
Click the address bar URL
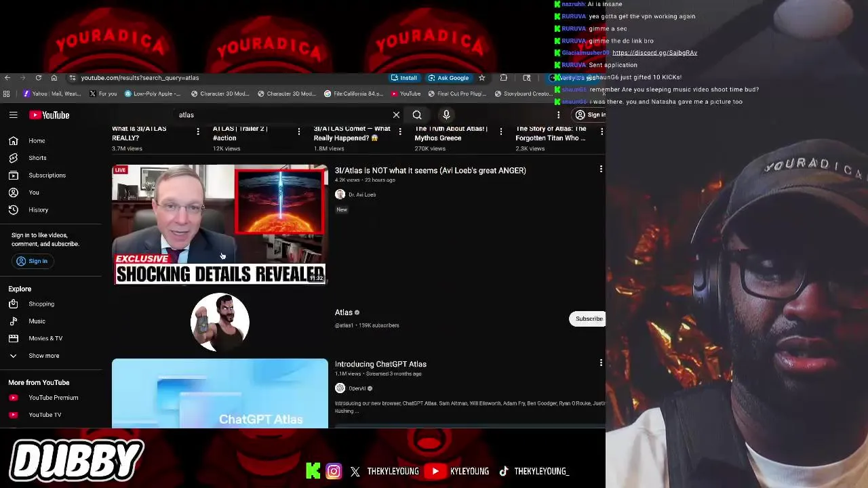point(140,78)
